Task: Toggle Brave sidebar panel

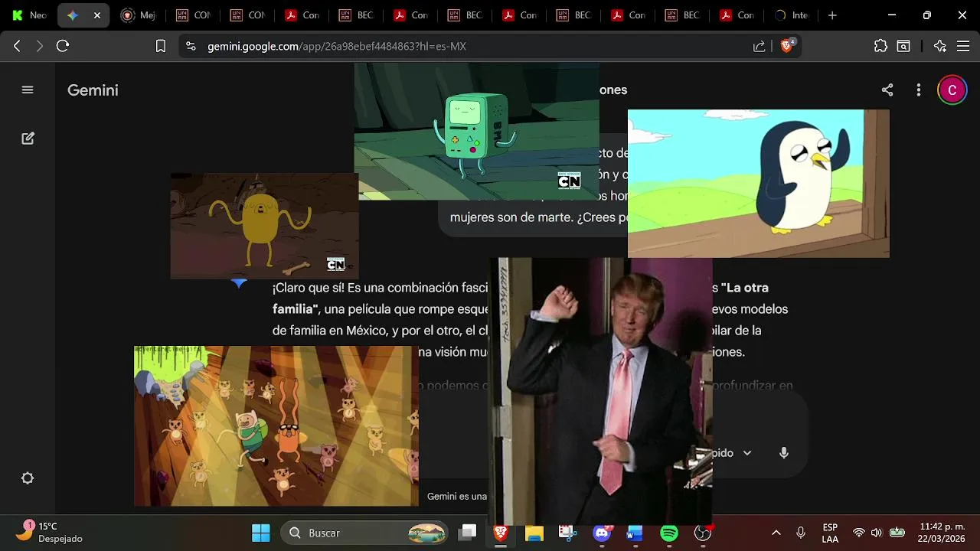Action: click(903, 46)
